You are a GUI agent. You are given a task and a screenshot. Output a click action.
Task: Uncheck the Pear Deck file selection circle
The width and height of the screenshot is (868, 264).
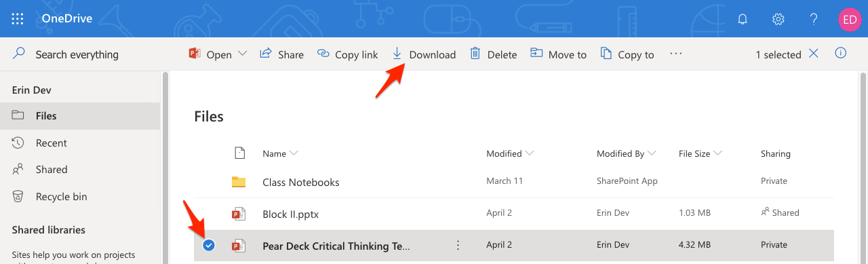[x=209, y=246]
